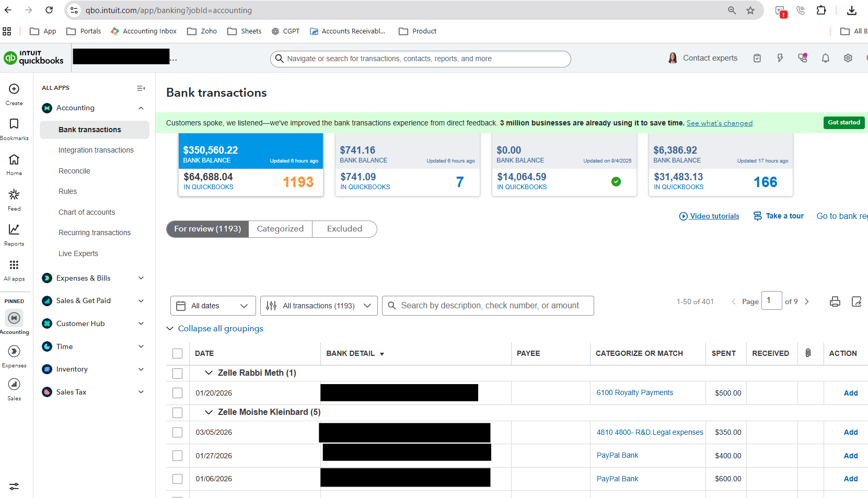The width and height of the screenshot is (868, 498).
Task: Click Collapse all groupings
Action: (x=221, y=329)
